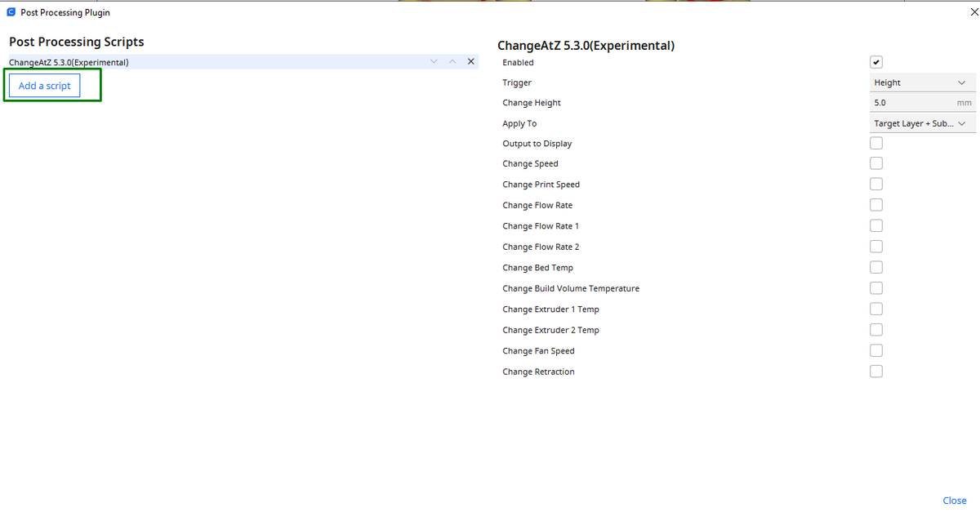Screen dimensions: 980x521
Task: Enable Output to Display checkbox
Action: coord(876,143)
